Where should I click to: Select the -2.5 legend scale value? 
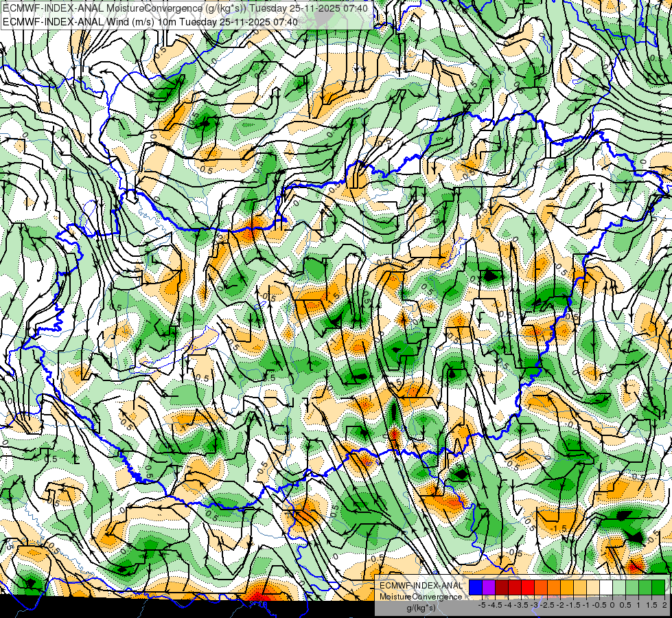coord(548,605)
